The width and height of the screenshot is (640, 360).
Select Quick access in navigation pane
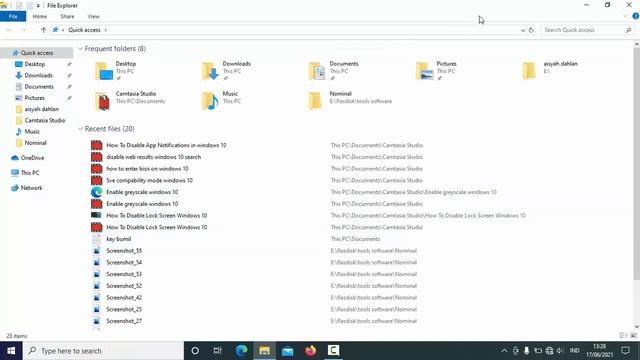coord(37,53)
